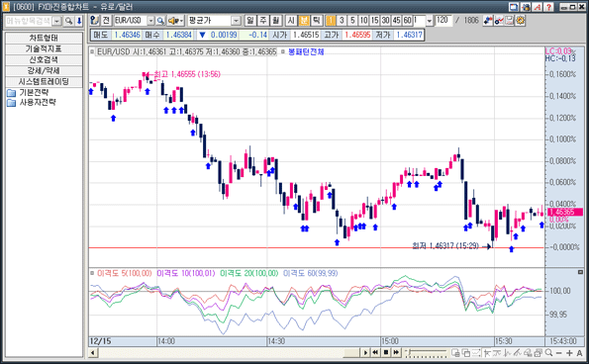
Task: Select the 틱 tick period toggle
Action: pyautogui.click(x=317, y=20)
